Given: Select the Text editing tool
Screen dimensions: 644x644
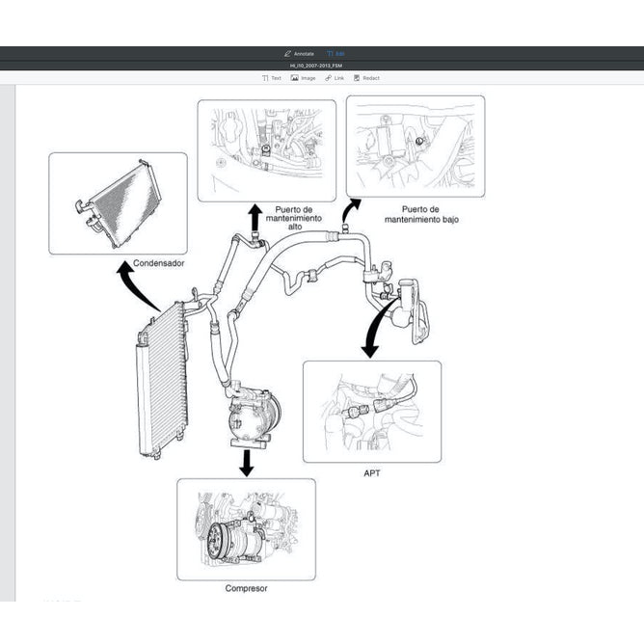Looking at the screenshot, I should coord(272,78).
